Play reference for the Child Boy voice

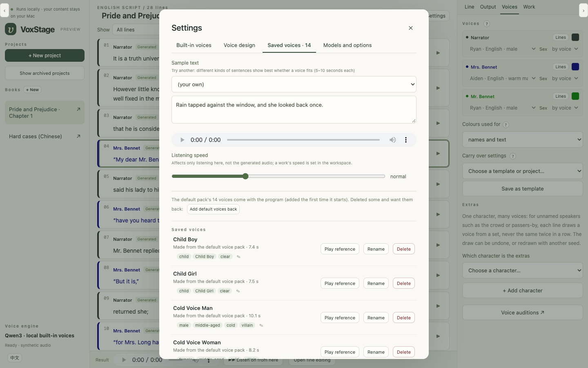(340, 249)
